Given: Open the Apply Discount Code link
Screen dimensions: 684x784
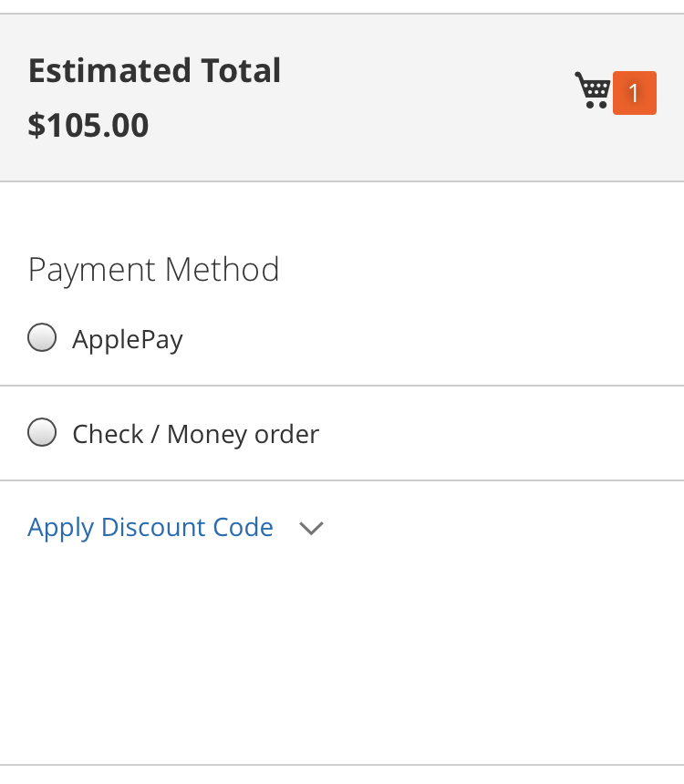Looking at the screenshot, I should tap(150, 528).
